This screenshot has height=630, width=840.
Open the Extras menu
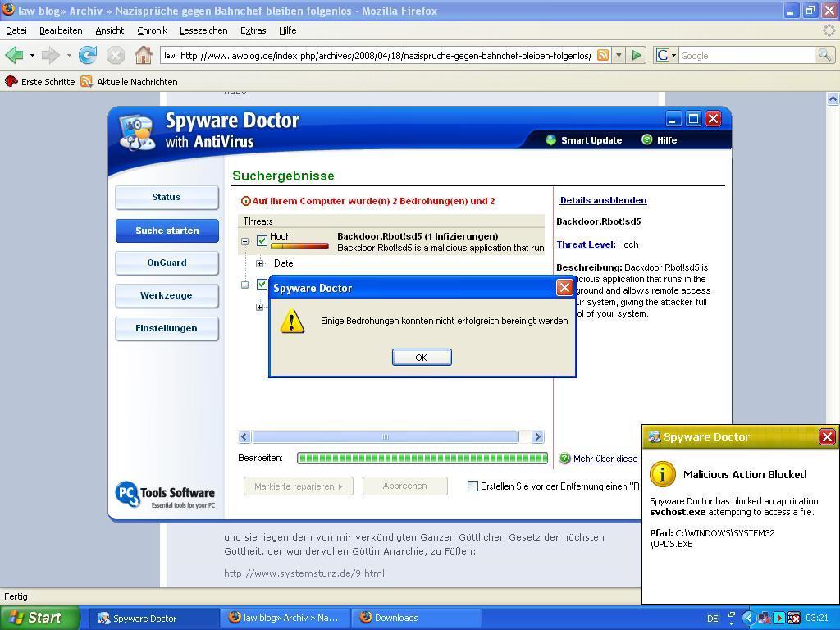(x=253, y=30)
